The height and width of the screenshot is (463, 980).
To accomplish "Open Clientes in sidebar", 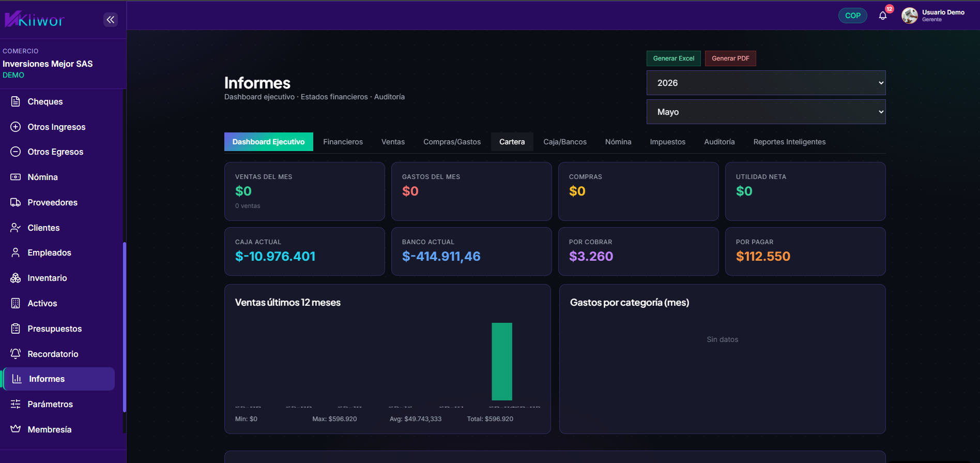I will click(58, 228).
